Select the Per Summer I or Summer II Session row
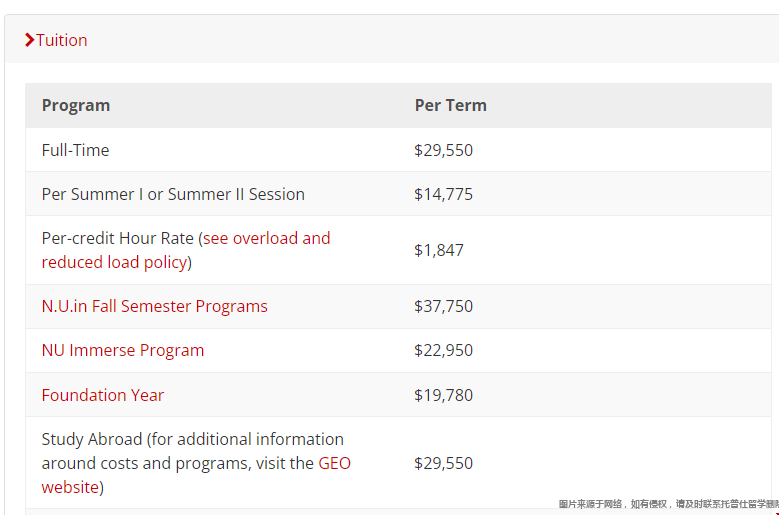Image resolution: width=779 pixels, height=515 pixels. 398,194
